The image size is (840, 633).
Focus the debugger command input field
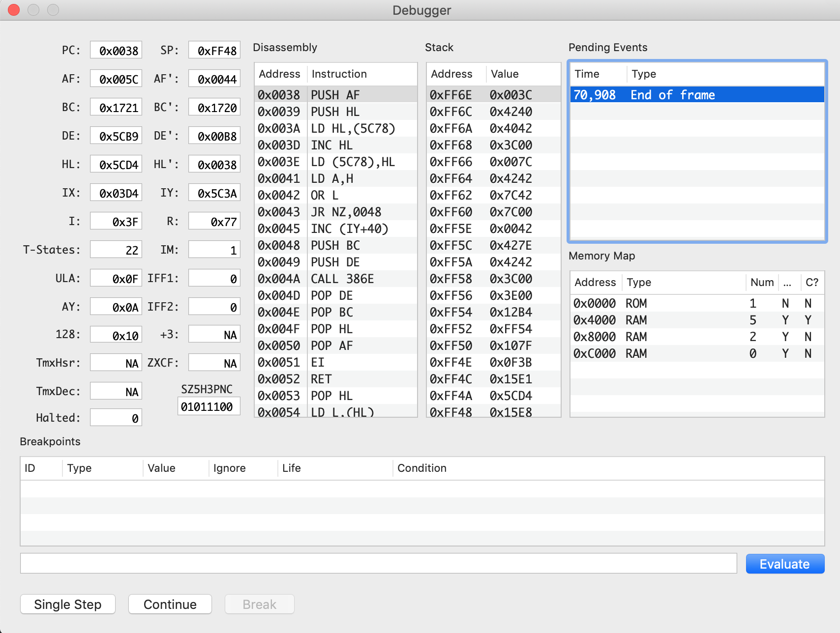[378, 563]
